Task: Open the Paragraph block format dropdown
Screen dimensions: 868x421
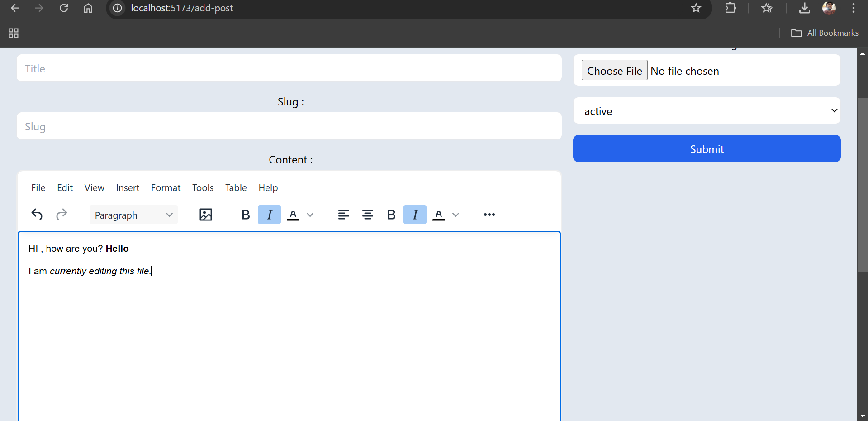Action: click(x=133, y=215)
